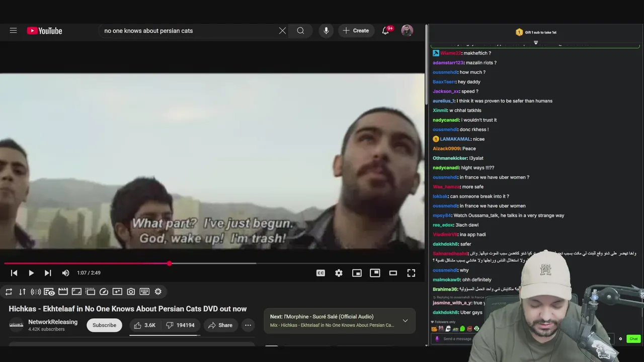
Task: Enter full screen mode
Action: click(x=411, y=273)
